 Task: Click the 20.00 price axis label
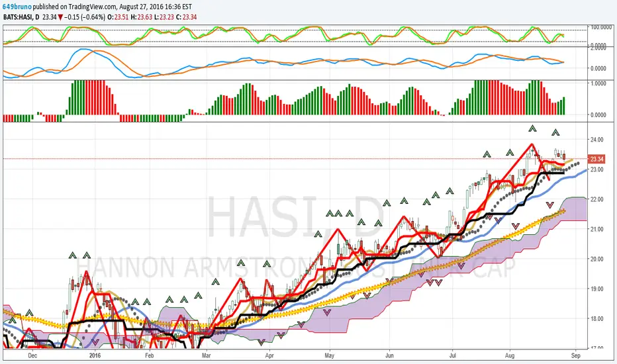point(596,259)
